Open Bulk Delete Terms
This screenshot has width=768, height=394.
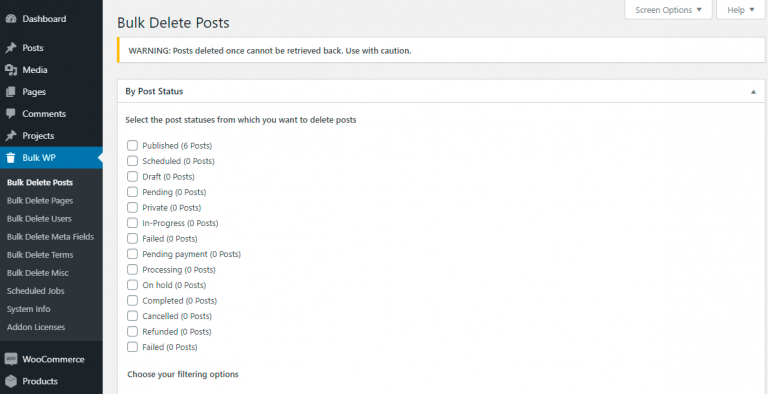(x=40, y=255)
